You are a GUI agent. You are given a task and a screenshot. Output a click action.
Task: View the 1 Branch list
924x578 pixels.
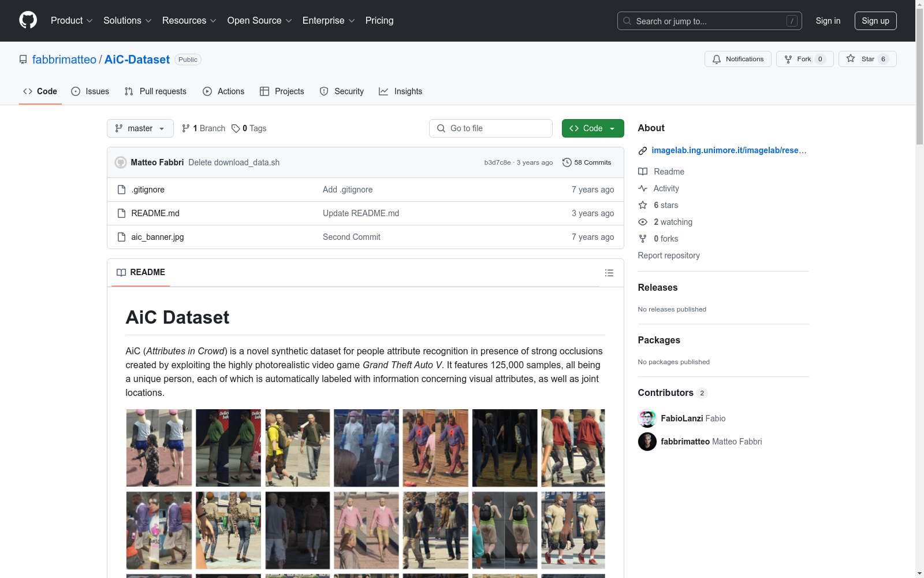(x=203, y=128)
